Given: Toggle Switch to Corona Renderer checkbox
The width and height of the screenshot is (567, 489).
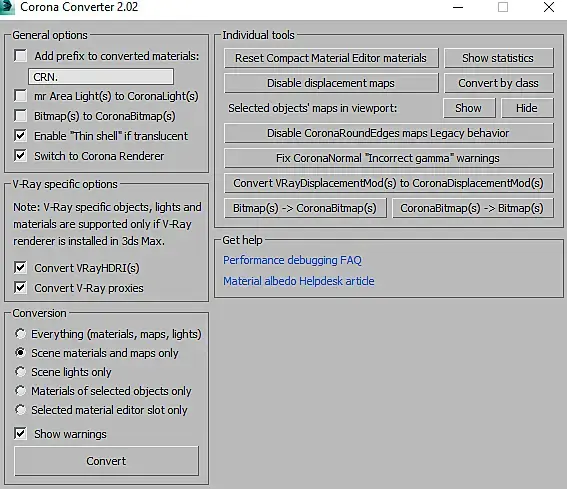Looking at the screenshot, I should click(x=20, y=156).
